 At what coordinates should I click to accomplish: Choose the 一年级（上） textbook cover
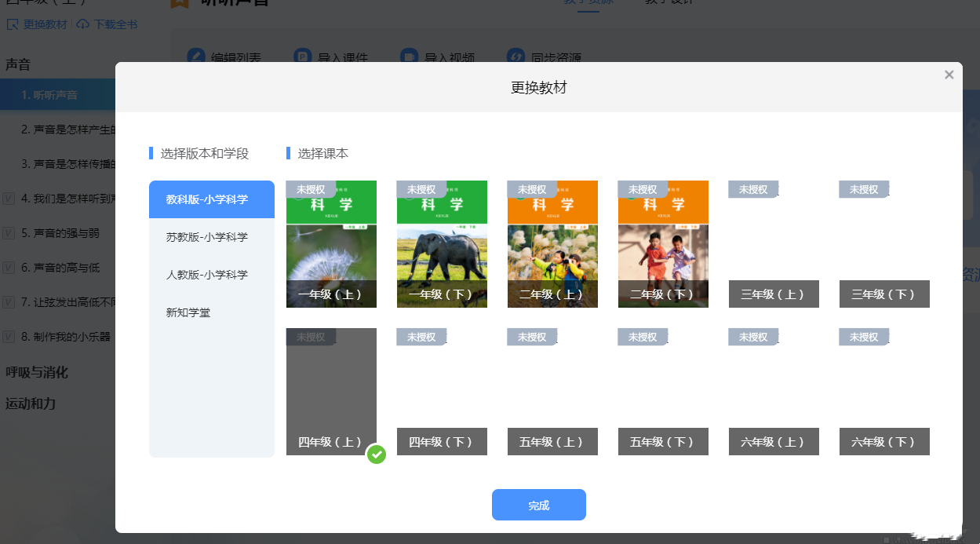click(x=331, y=244)
